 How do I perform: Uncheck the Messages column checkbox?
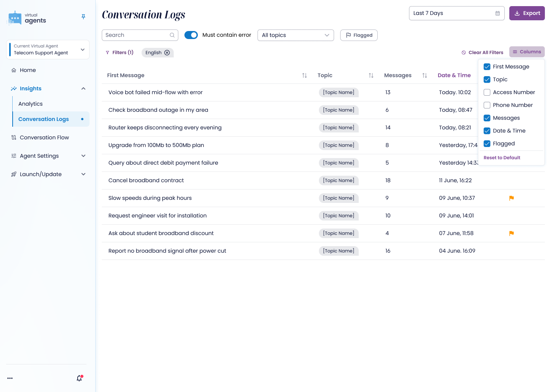coord(487,118)
